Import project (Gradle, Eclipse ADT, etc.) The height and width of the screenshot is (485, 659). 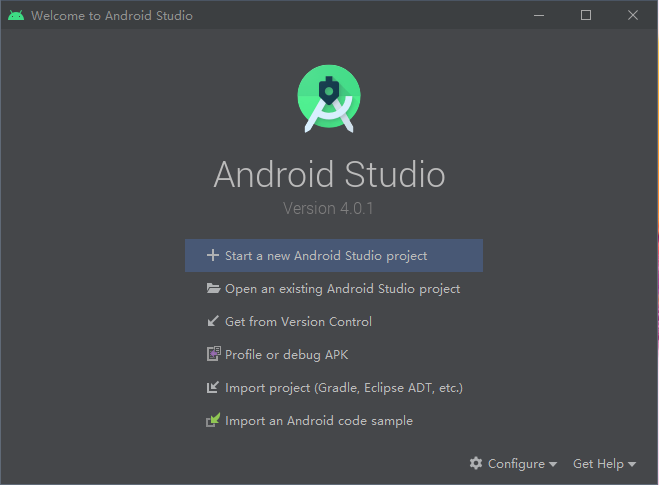(335, 387)
